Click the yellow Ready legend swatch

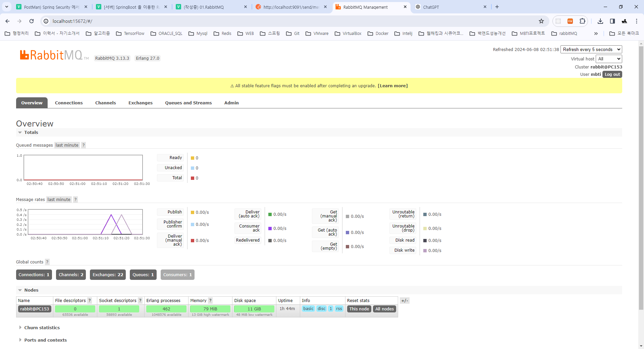pyautogui.click(x=193, y=158)
